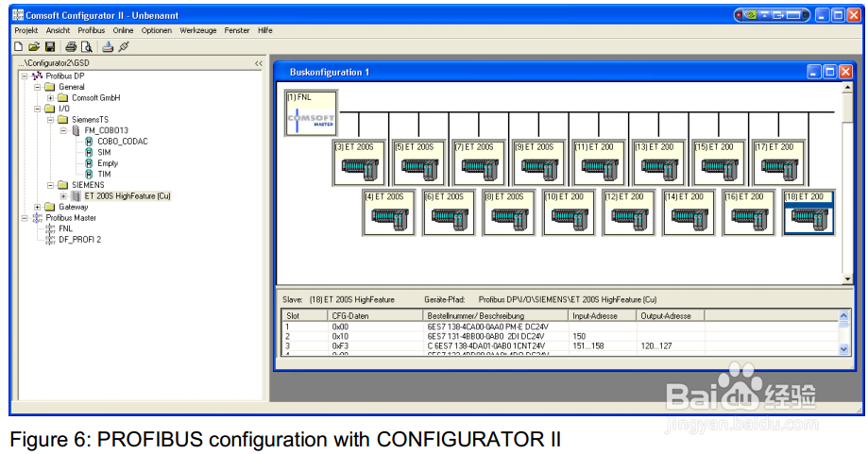Open the Hilfe menu

(x=265, y=30)
